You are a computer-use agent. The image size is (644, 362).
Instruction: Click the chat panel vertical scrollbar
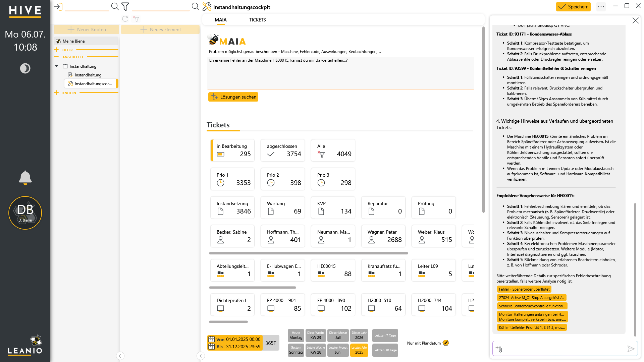tap(635, 269)
